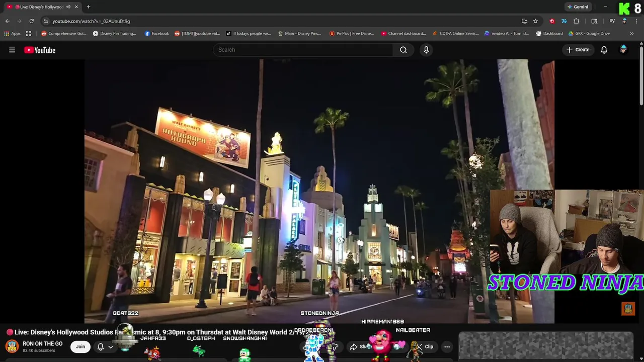Expand hidden bookmarks with the double chevron

pos(632,34)
